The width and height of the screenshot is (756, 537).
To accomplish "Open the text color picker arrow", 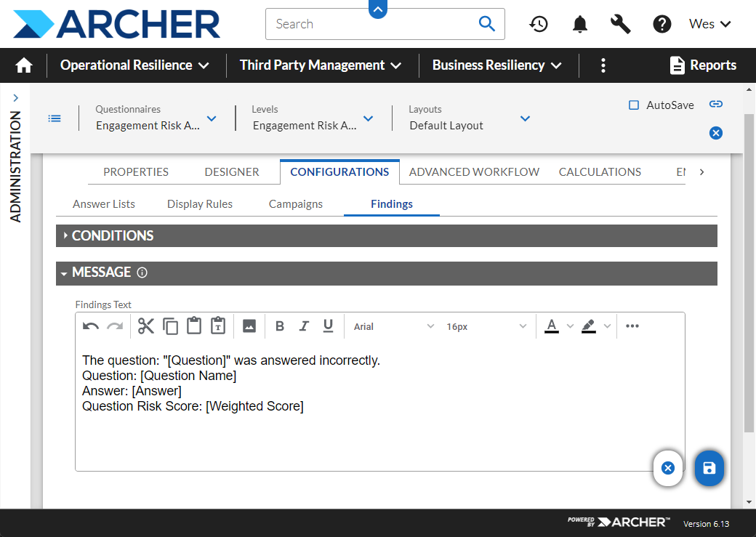I will 570,326.
